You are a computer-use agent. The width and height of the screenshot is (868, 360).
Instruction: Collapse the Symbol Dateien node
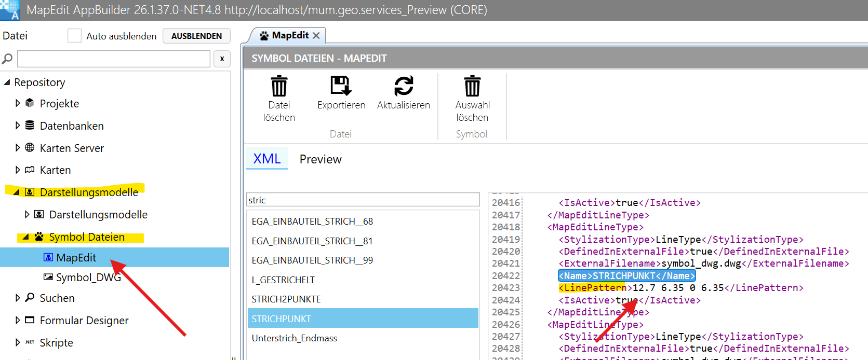26,237
